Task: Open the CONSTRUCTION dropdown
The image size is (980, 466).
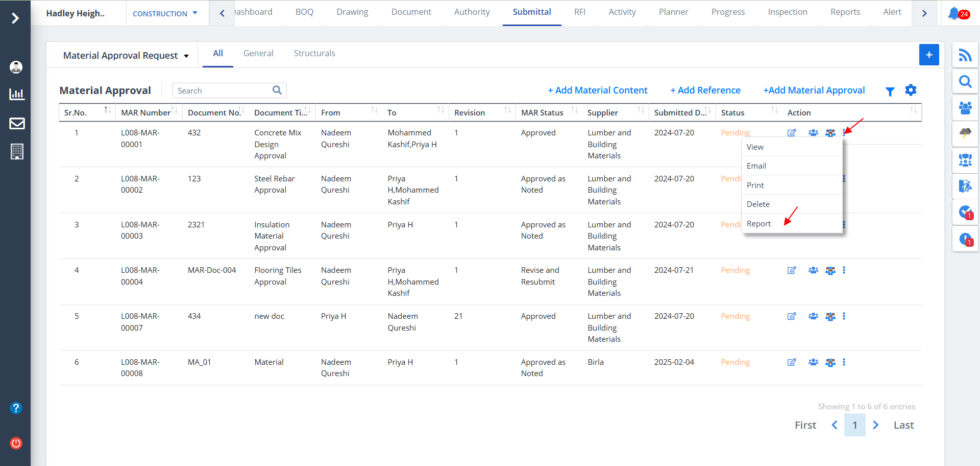Action: click(x=165, y=14)
